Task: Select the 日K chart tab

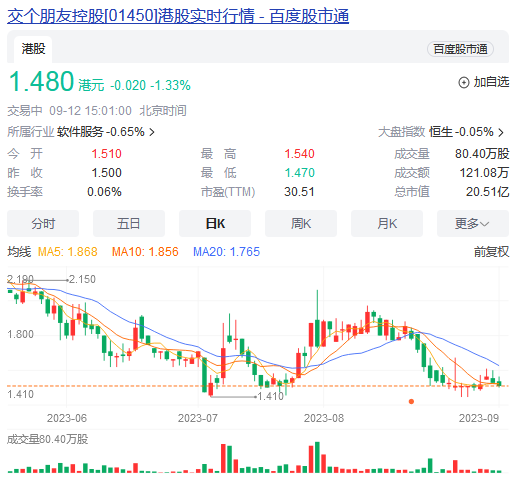Action: coord(215,223)
